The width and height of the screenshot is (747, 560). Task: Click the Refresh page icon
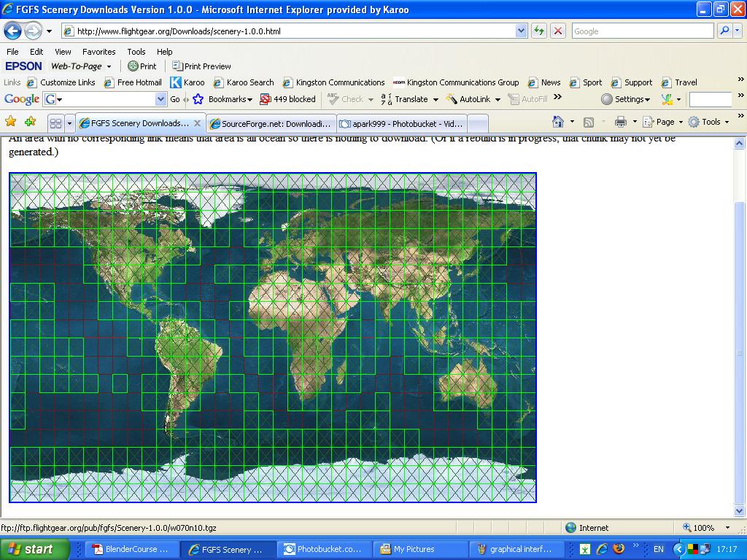coord(539,31)
